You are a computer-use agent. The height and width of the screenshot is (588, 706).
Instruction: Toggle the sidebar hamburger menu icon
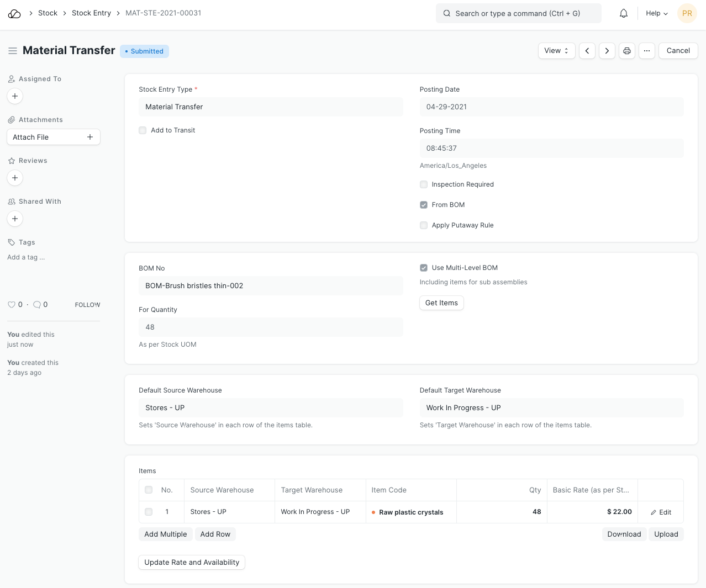pos(13,51)
